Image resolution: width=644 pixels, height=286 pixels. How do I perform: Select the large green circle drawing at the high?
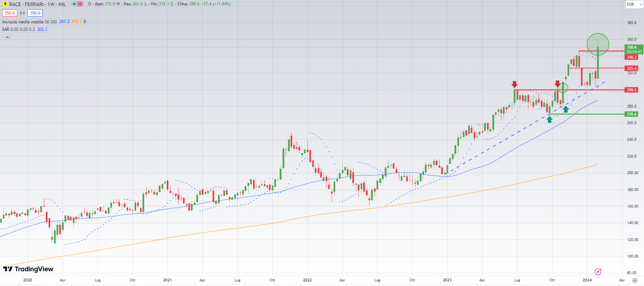[x=598, y=44]
